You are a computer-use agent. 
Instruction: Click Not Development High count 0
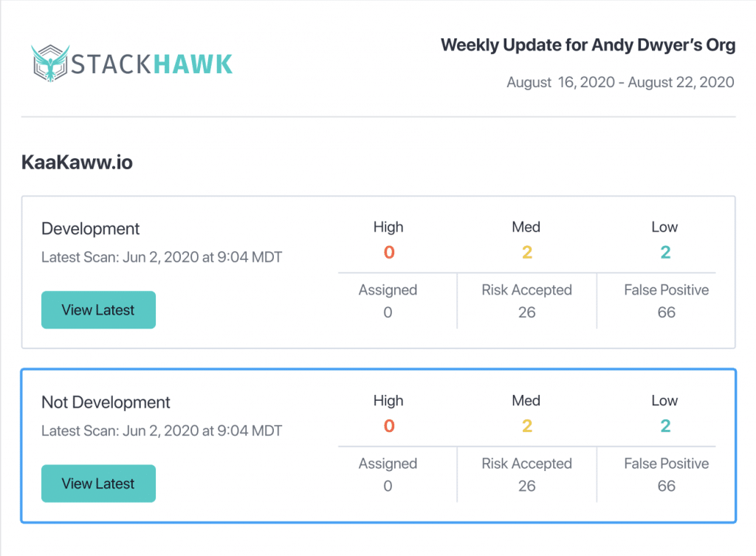click(389, 426)
